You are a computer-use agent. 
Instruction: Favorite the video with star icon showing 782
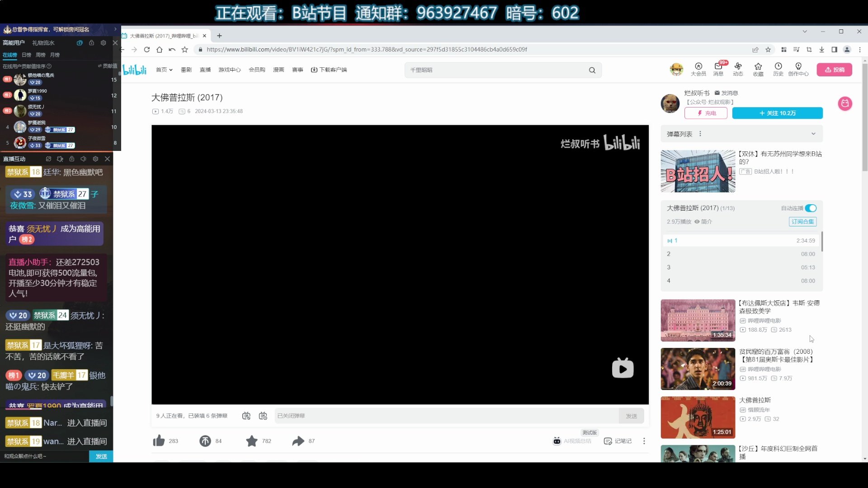(252, 441)
